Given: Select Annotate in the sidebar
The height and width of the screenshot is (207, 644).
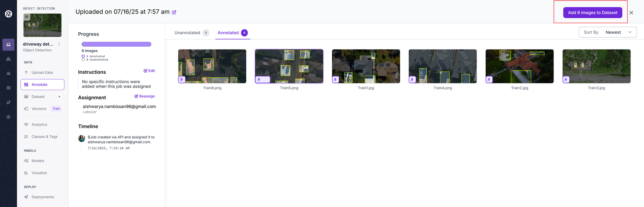Looking at the screenshot, I should (x=42, y=85).
